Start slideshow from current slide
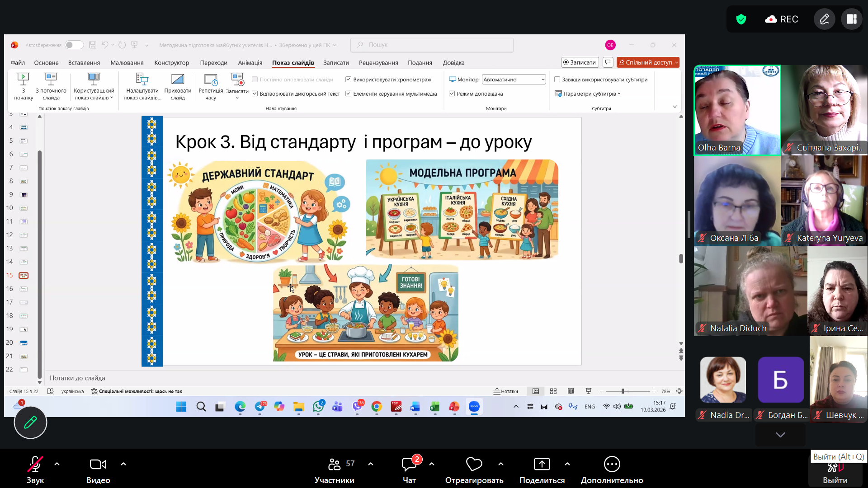 (51, 86)
